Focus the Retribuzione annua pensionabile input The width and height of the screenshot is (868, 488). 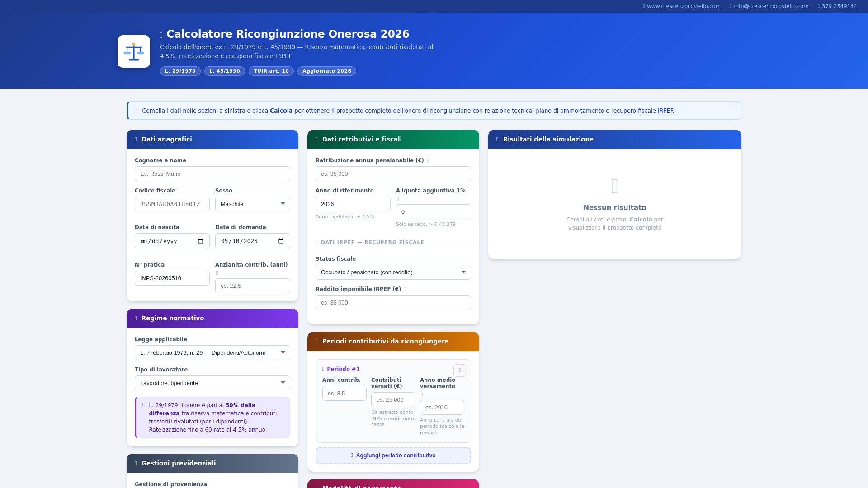pyautogui.click(x=393, y=174)
